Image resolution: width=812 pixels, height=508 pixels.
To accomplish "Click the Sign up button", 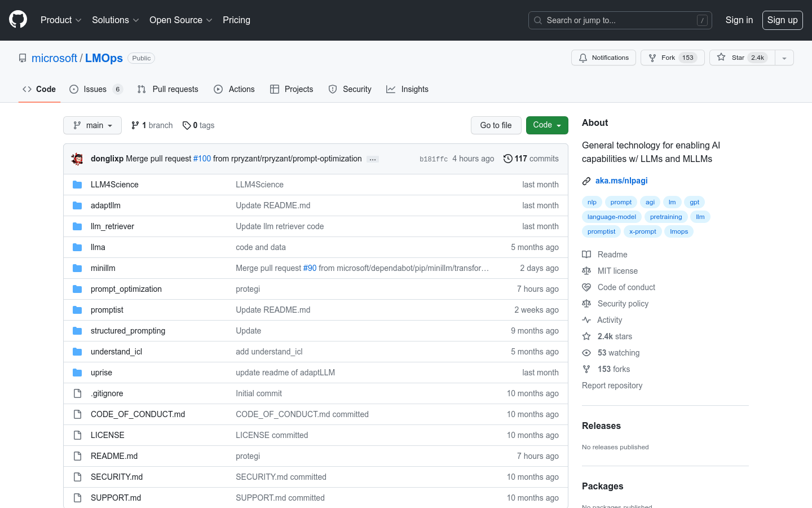I will click(x=783, y=20).
